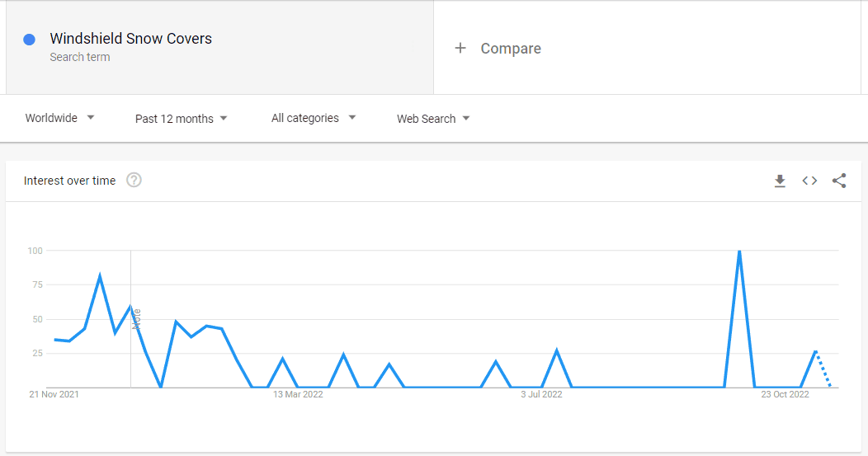Click the dotted forecast line segment
The image size is (868, 456).
point(823,369)
